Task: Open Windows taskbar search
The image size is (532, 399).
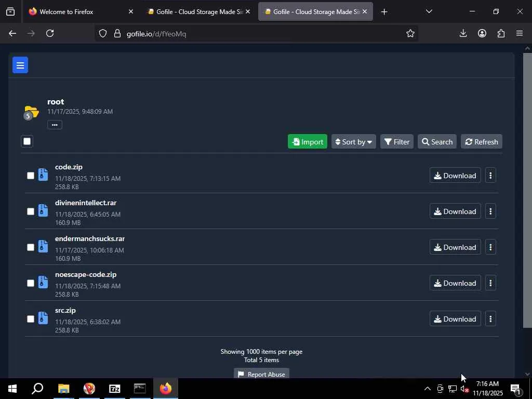Action: 37,389
